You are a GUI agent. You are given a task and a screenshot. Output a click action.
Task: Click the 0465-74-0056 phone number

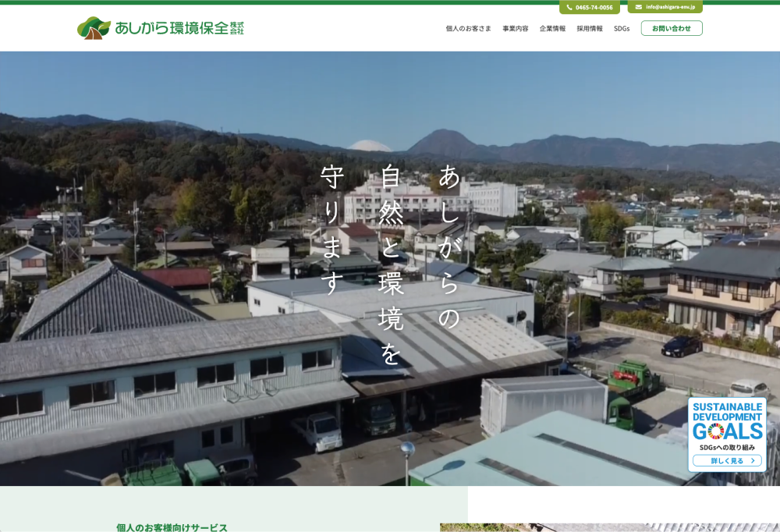point(594,7)
